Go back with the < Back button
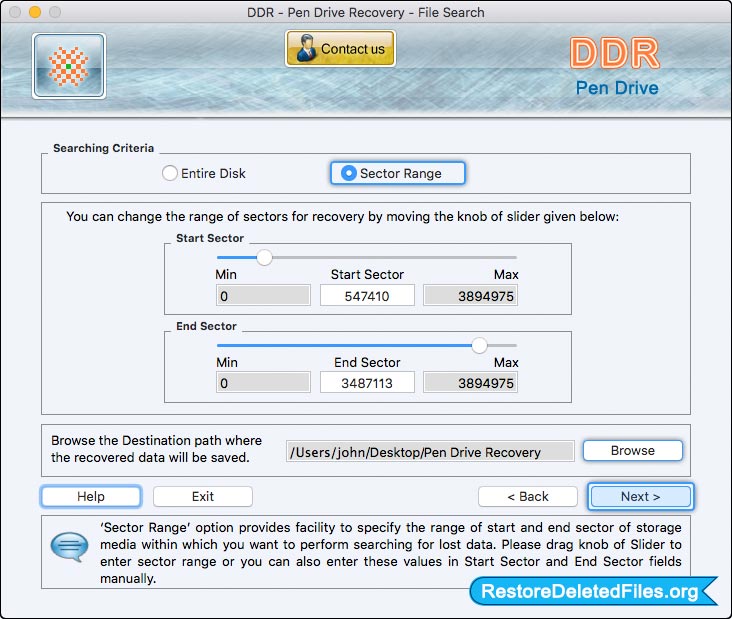732x619 pixels. point(528,496)
